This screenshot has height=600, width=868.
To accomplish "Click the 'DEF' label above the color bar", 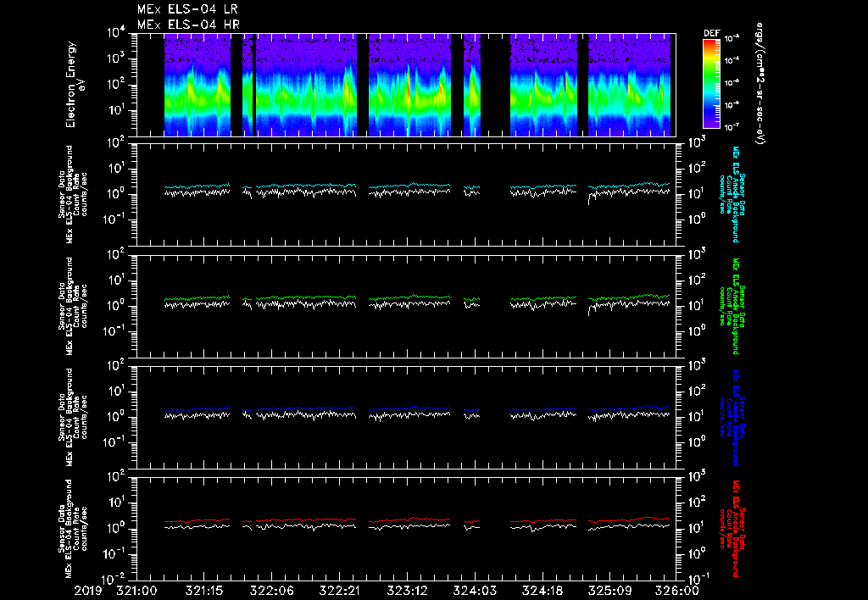I will [x=711, y=33].
